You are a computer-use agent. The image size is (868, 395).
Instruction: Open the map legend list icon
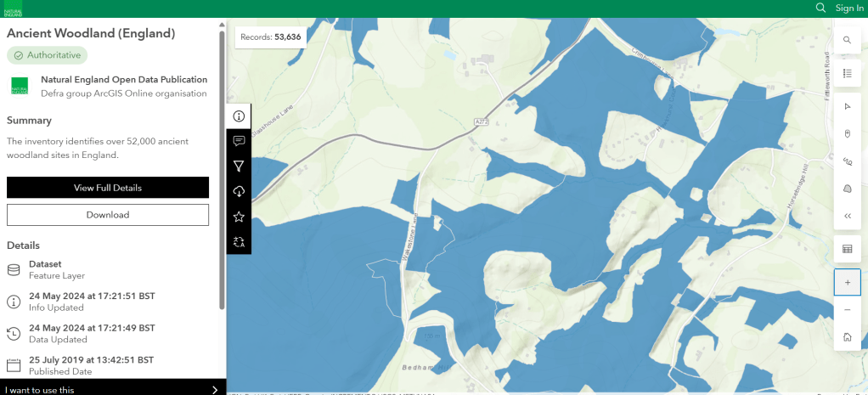point(847,74)
